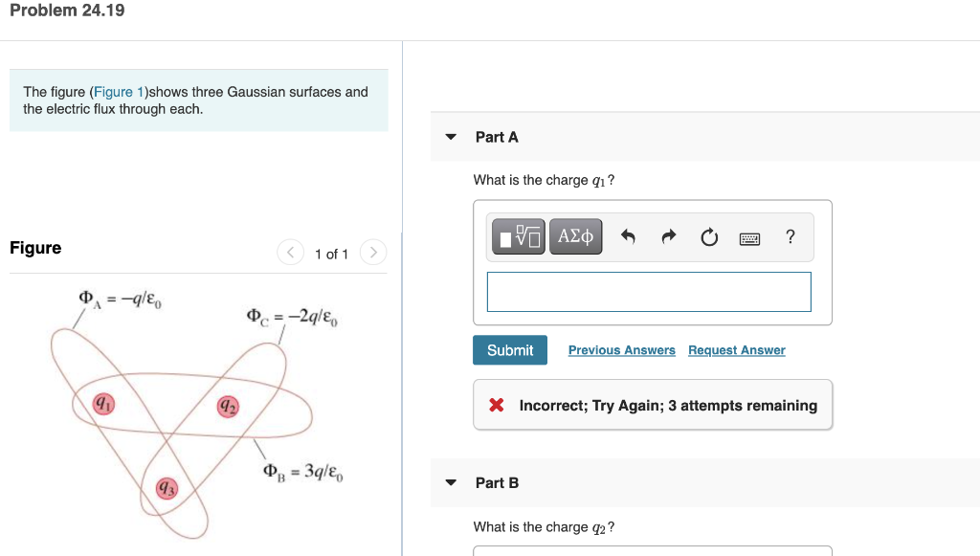Click the previous figure arrow

290,252
